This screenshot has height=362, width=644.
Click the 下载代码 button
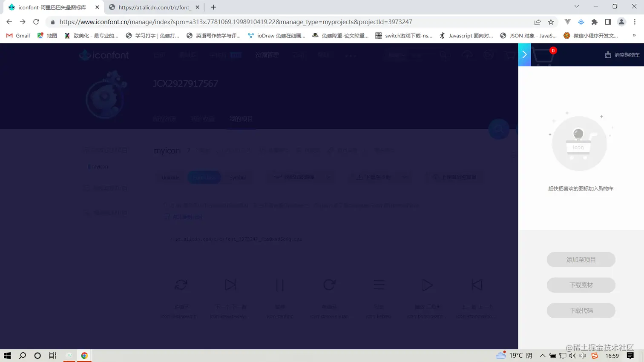581,311
